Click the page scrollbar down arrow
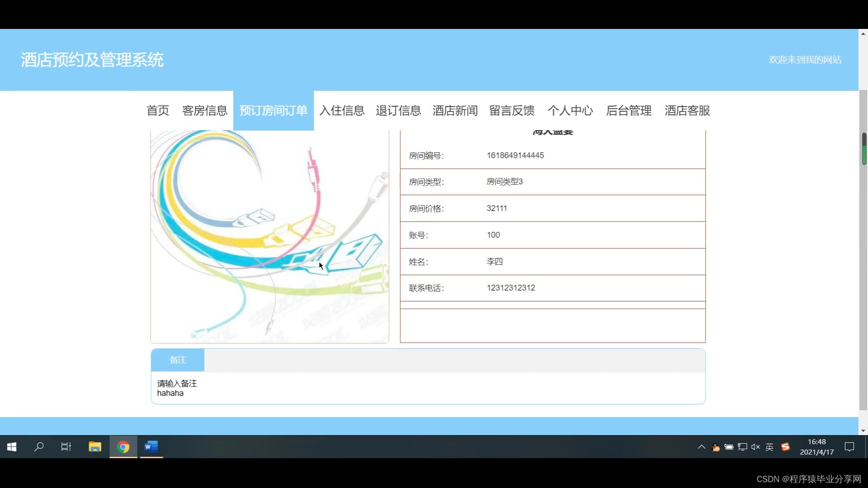868x488 pixels. tap(863, 431)
